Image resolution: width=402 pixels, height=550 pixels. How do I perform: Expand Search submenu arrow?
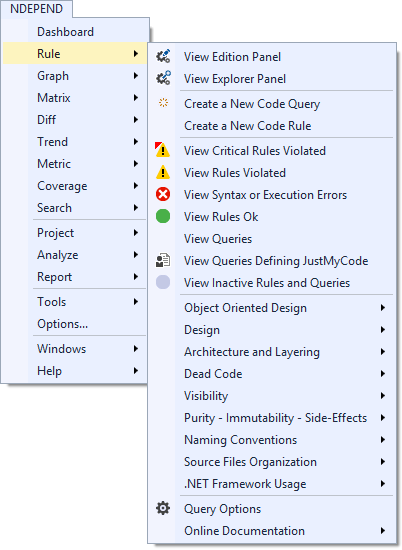point(136,208)
